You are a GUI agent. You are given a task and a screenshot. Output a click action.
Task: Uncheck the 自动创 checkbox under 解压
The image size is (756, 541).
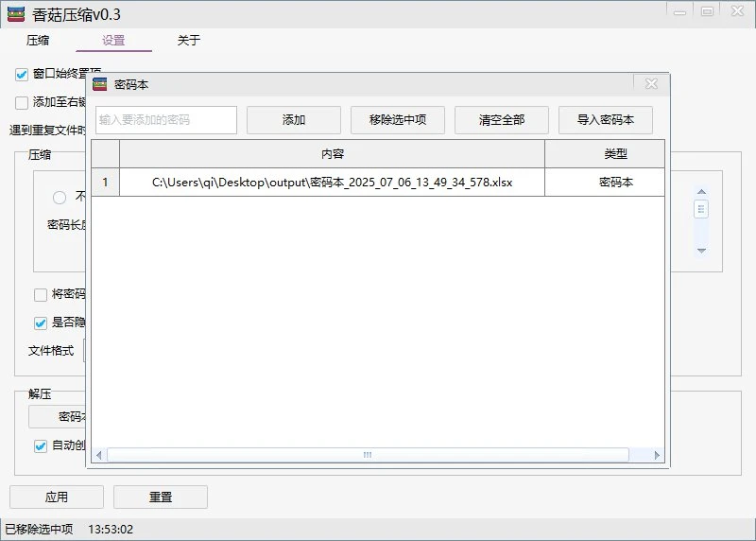point(41,445)
